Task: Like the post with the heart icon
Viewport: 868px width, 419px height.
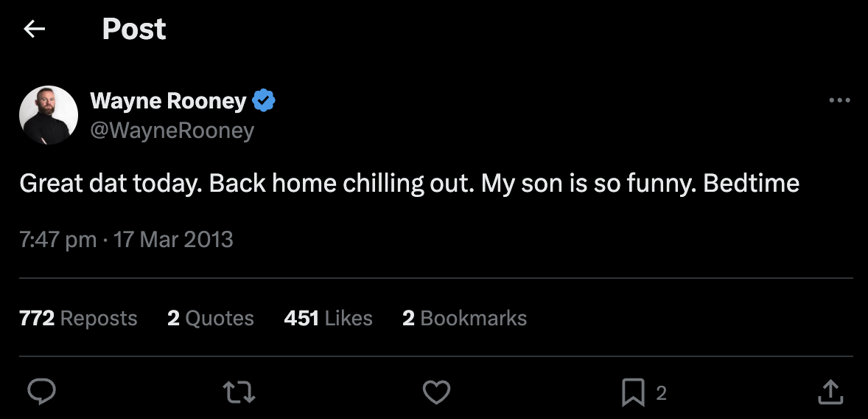Action: 436,392
